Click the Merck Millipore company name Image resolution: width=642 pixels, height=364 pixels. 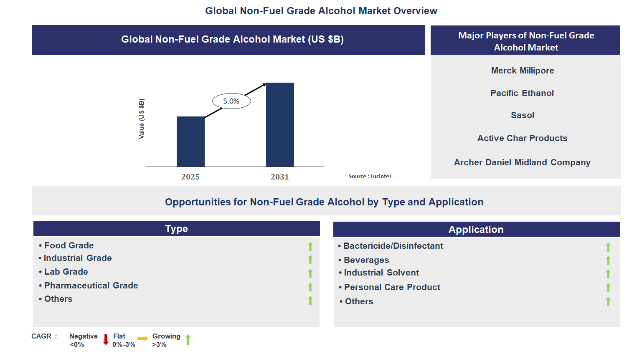point(522,71)
